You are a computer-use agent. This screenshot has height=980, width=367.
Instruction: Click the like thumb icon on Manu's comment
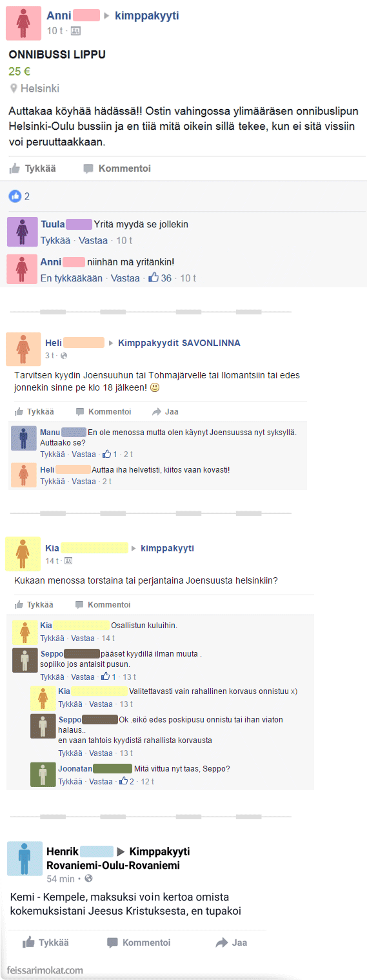pos(107,454)
